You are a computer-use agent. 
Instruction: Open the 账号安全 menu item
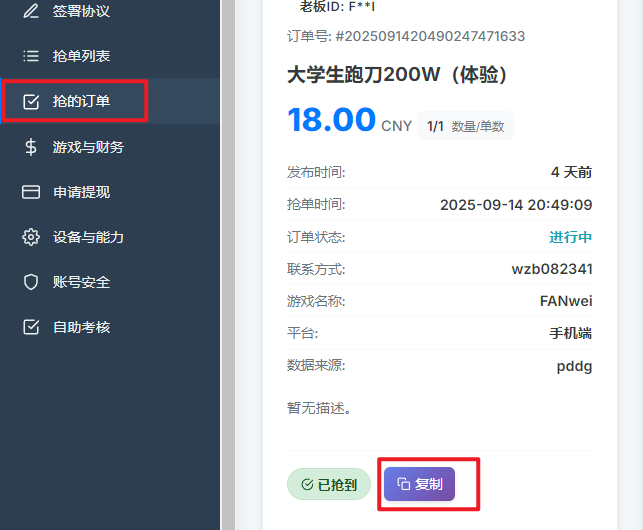tap(80, 282)
